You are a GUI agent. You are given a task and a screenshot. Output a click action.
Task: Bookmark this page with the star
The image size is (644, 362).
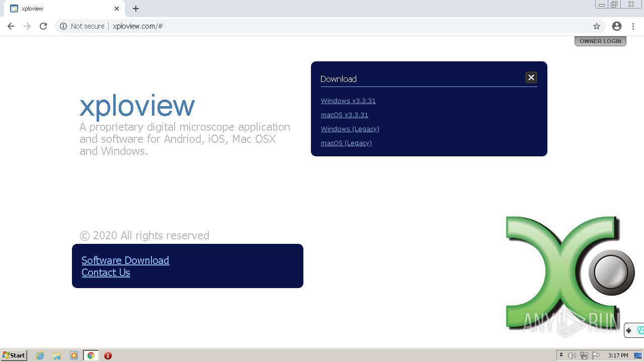[597, 26]
